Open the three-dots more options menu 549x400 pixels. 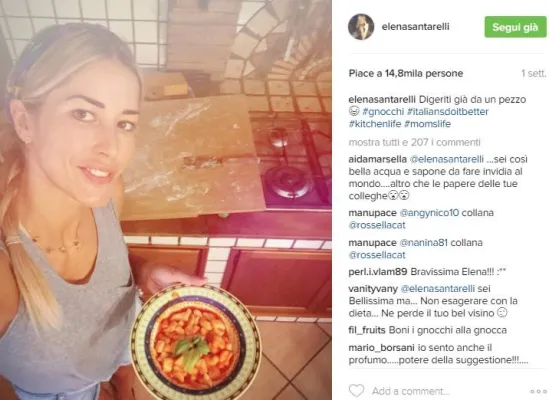[536, 391]
